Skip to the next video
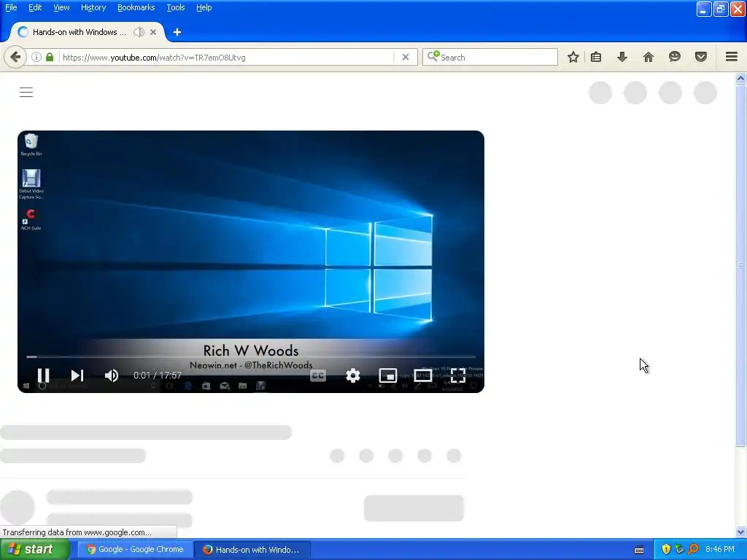747x560 pixels. (x=77, y=376)
